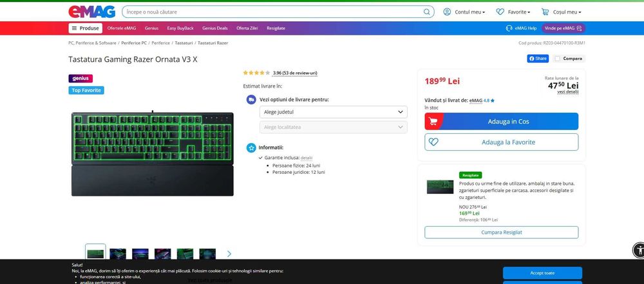
Task: Click the rating stars
Action: point(256,73)
